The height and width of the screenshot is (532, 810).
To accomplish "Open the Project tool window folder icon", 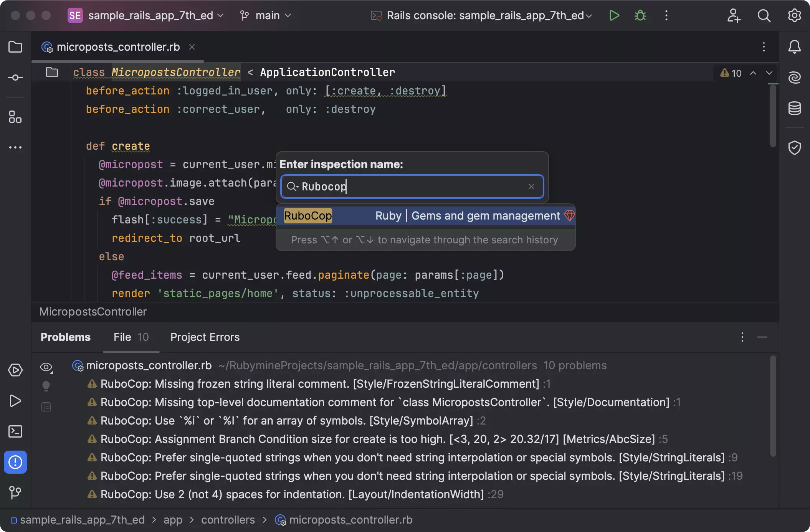I will coord(15,47).
